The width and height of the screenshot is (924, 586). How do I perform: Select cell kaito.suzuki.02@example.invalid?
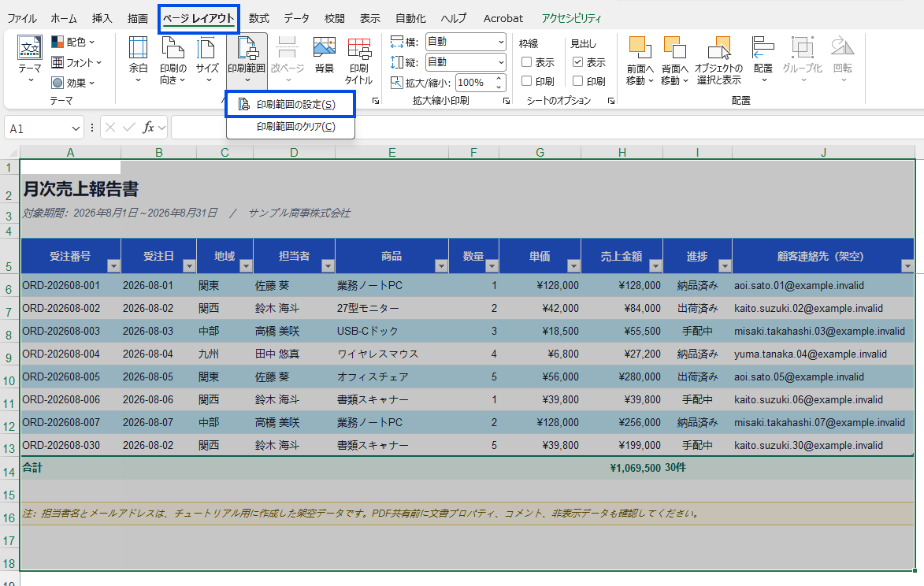pos(823,308)
